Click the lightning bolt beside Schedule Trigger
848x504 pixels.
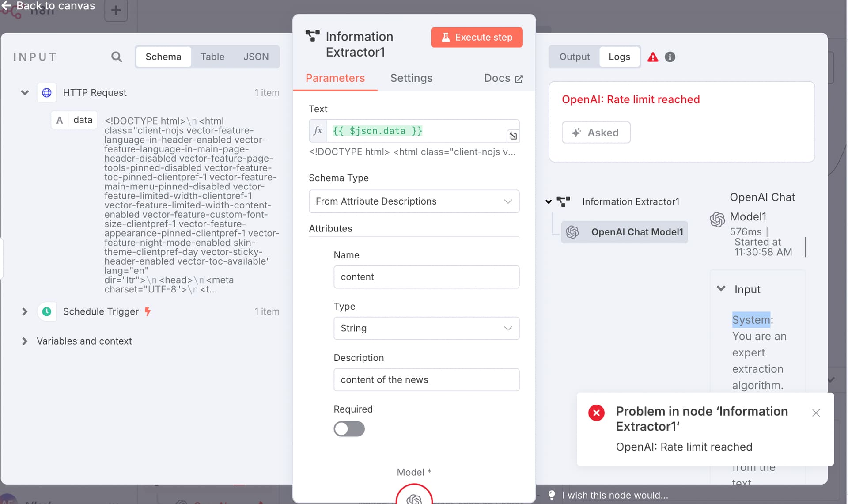(148, 311)
